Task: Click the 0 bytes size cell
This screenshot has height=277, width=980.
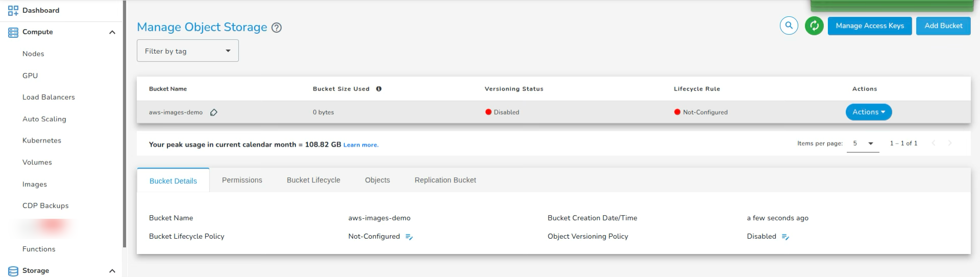Action: 323,112
